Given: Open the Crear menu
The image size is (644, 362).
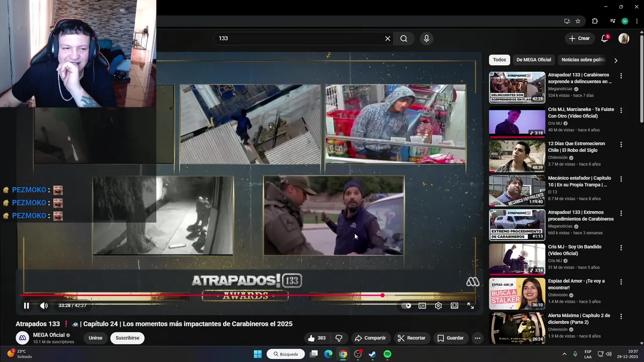Looking at the screenshot, I should point(579,38).
